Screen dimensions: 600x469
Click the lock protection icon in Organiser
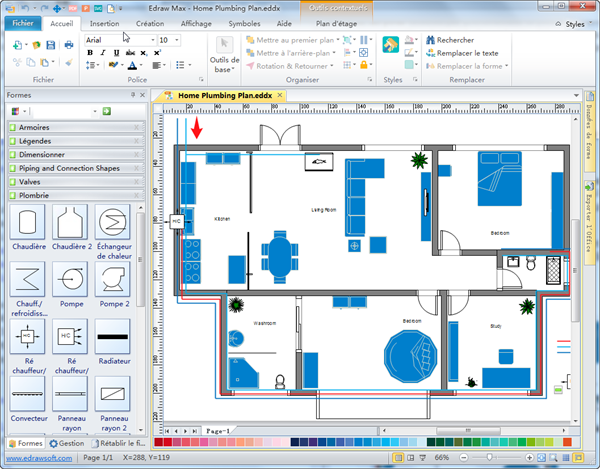364,65
